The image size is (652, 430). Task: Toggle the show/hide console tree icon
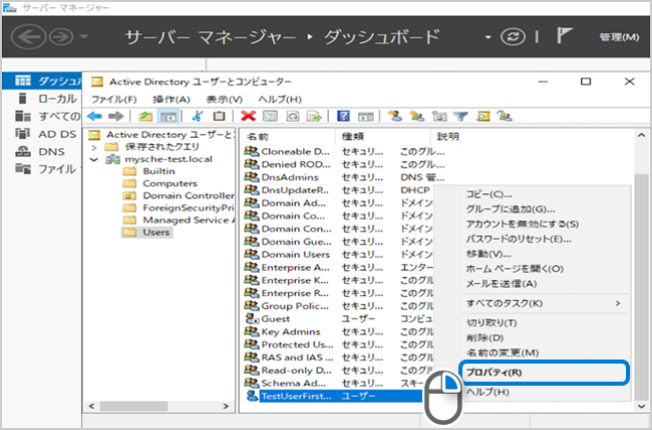point(169,116)
